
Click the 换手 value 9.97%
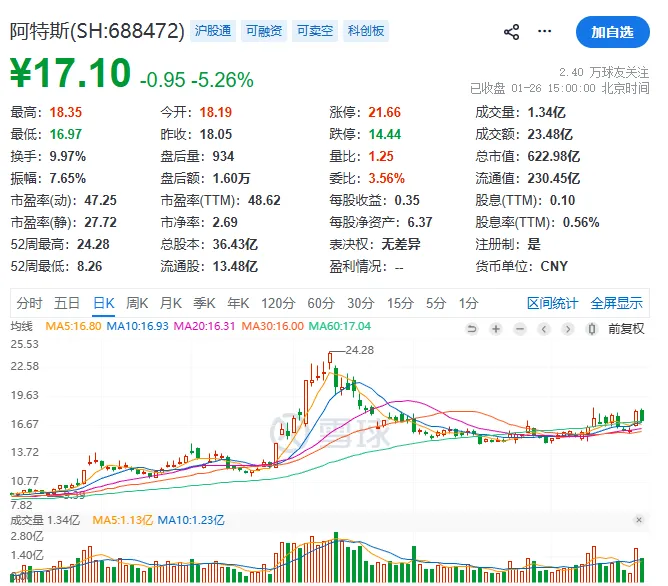tap(68, 156)
